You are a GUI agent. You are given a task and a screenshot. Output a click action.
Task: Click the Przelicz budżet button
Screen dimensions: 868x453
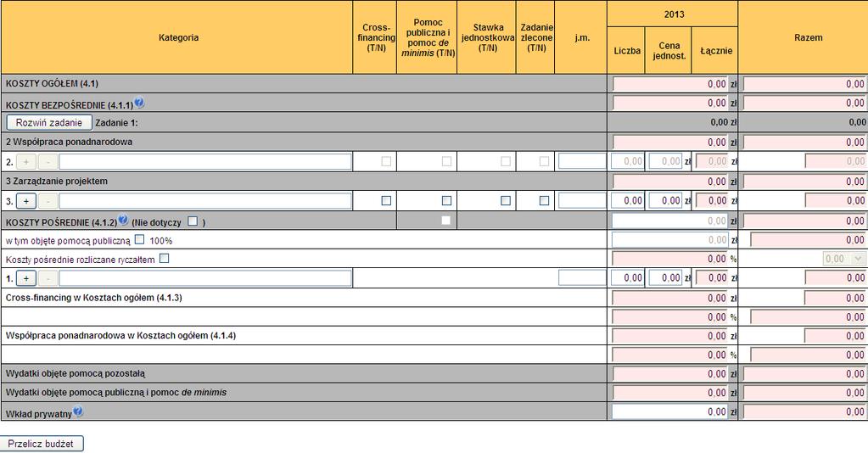(41, 444)
